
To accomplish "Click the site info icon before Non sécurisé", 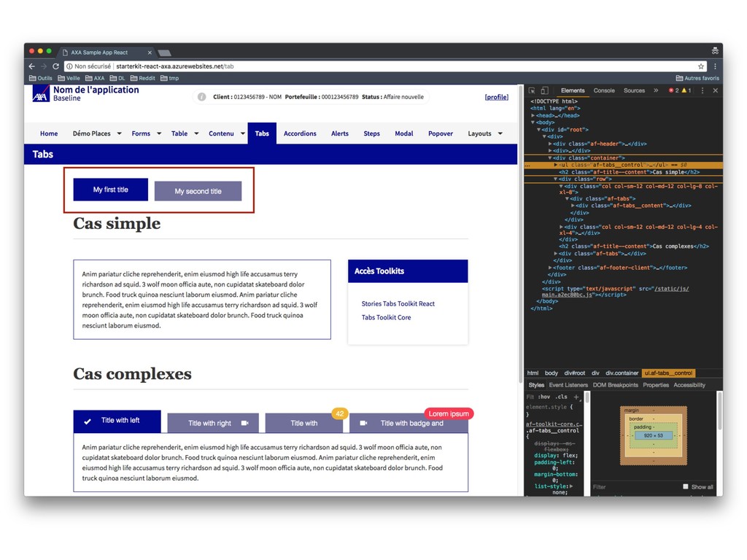I will 69,66.
